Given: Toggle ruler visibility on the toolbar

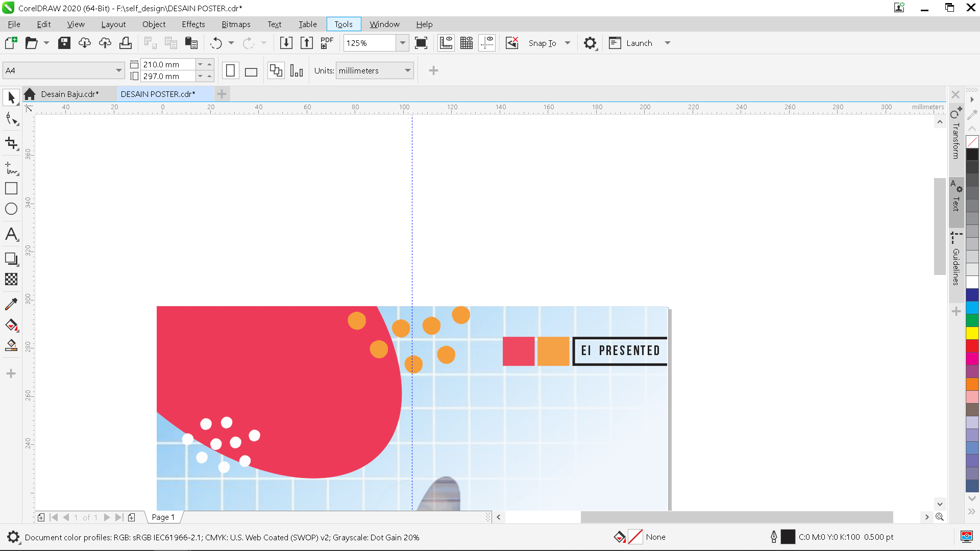Looking at the screenshot, I should point(446,43).
